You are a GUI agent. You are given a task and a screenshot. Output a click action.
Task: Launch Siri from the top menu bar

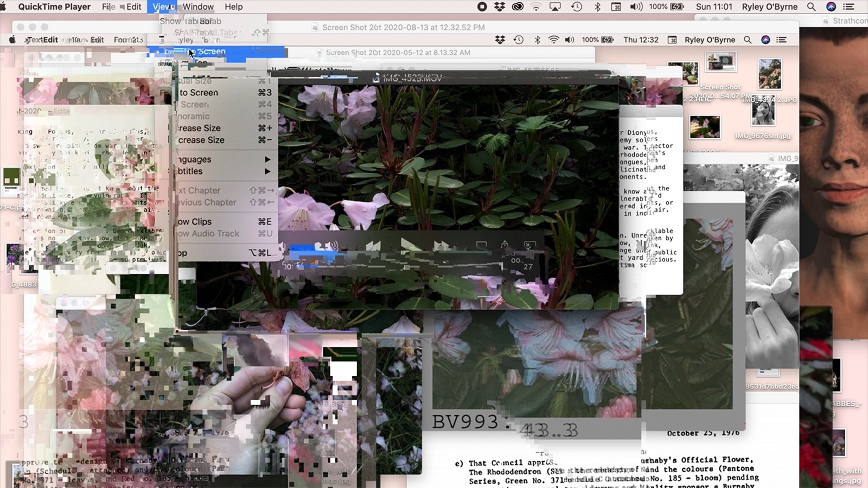(831, 7)
